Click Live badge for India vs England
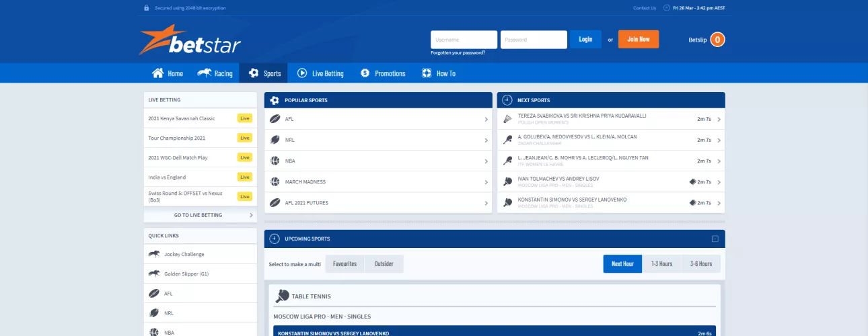The height and width of the screenshot is (336, 868). pos(245,177)
